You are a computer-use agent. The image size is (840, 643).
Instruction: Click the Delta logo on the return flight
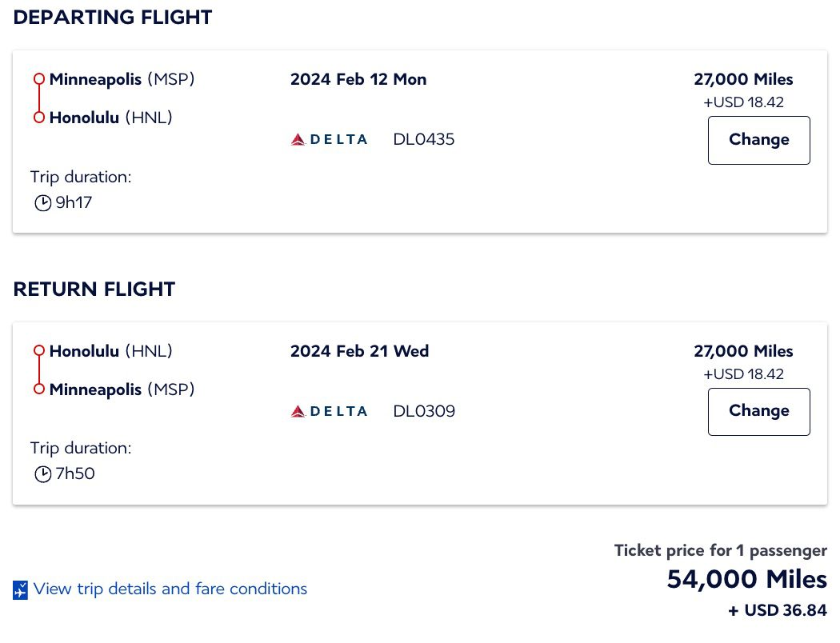pos(329,410)
